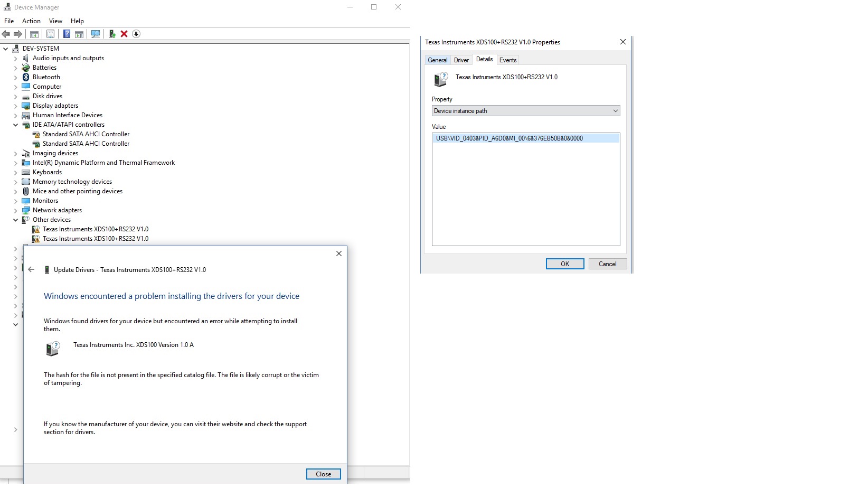This screenshot has width=868, height=488.
Task: Click the Keyboards category icon
Action: (x=26, y=172)
